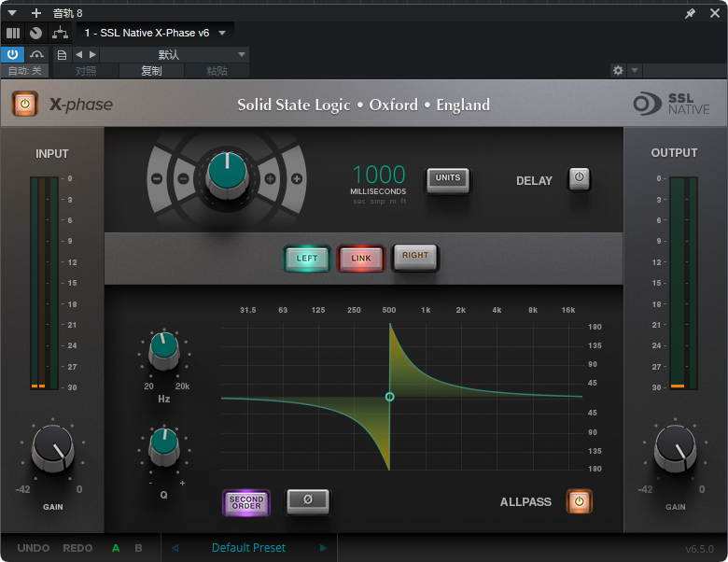Open the SSL Native X-Phase v6 insert dropdown

pos(155,33)
